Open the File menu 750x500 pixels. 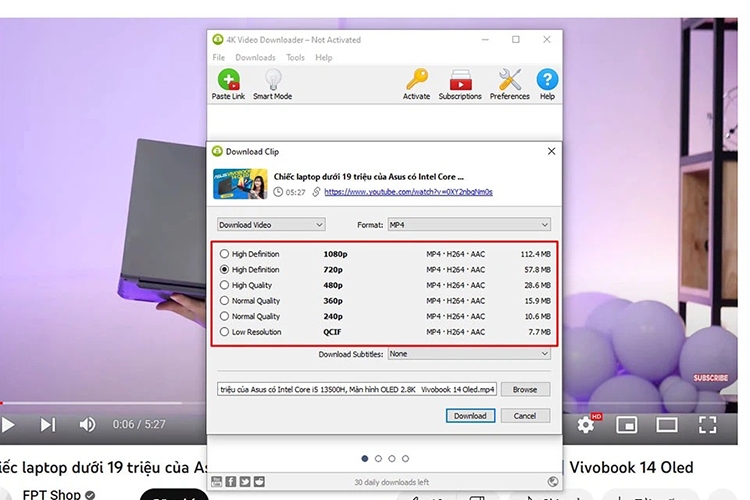tap(219, 57)
